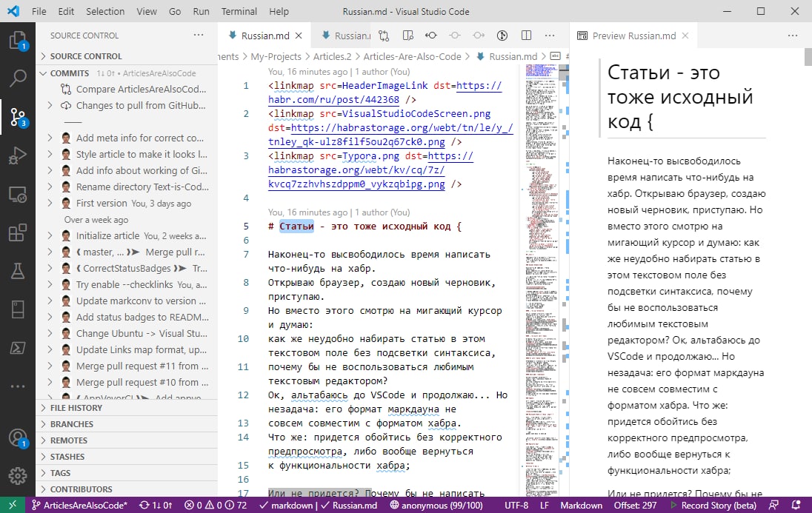The image size is (812, 513).
Task: Expand the REMOTES section
Action: click(x=127, y=440)
